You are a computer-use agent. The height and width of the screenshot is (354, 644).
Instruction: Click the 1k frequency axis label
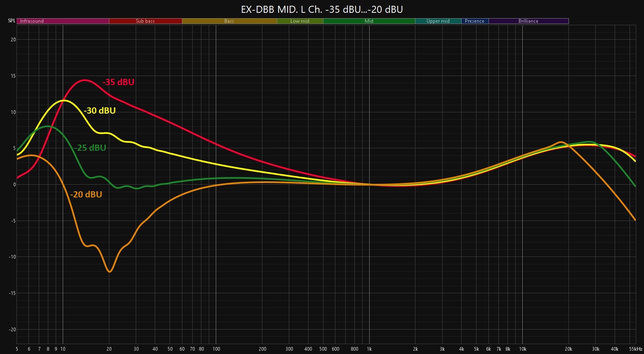(x=369, y=349)
